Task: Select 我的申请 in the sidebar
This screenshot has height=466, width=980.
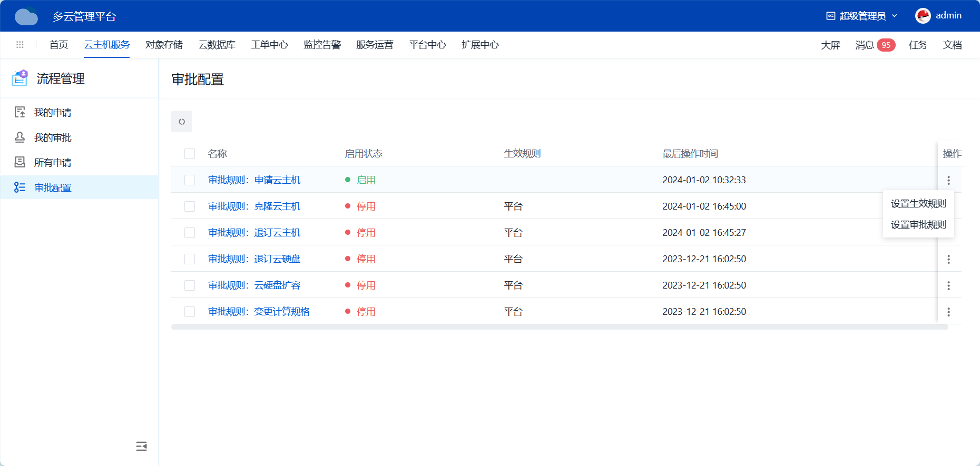Action: (x=79, y=112)
